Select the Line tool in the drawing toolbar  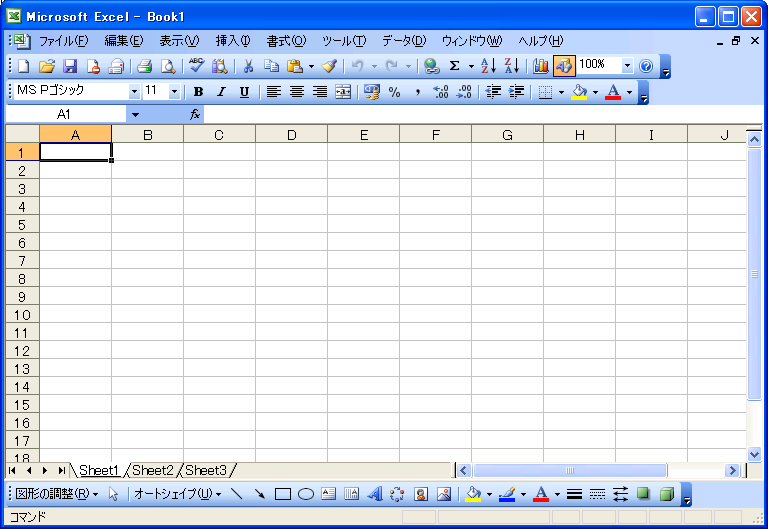tap(237, 494)
